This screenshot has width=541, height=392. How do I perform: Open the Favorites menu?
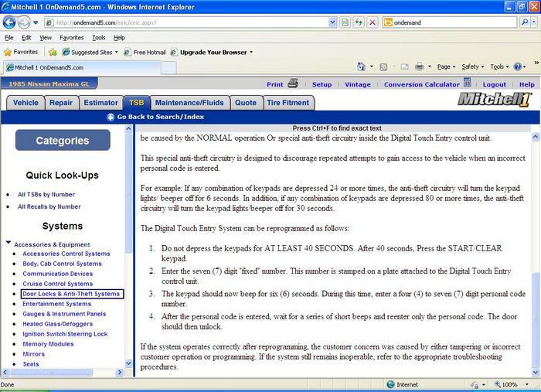[71, 38]
